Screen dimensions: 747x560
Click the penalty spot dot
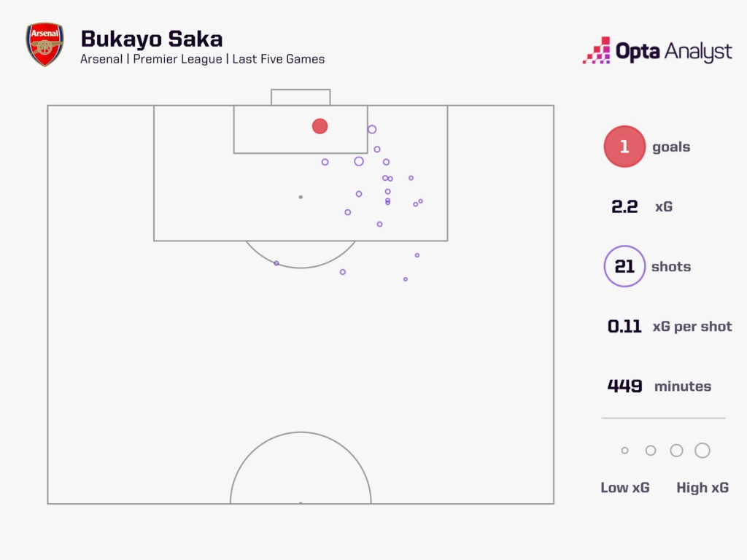(x=301, y=197)
